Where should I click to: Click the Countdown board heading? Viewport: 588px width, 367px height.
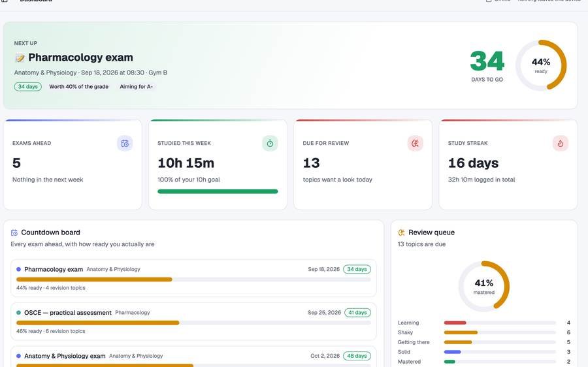point(50,232)
